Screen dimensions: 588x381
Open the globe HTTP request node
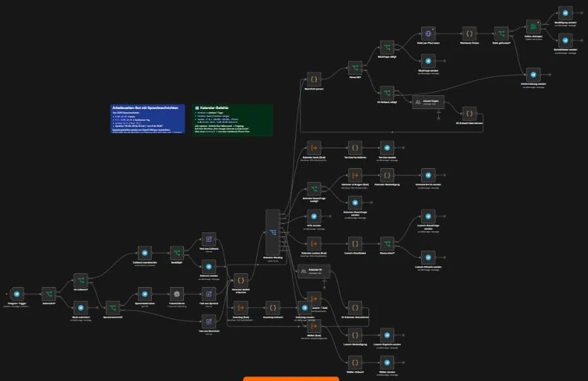click(428, 34)
